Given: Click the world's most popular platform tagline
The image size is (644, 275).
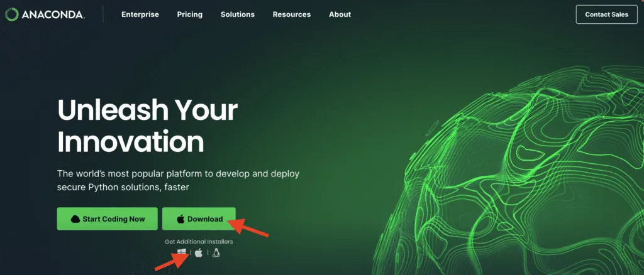Looking at the screenshot, I should tap(178, 180).
